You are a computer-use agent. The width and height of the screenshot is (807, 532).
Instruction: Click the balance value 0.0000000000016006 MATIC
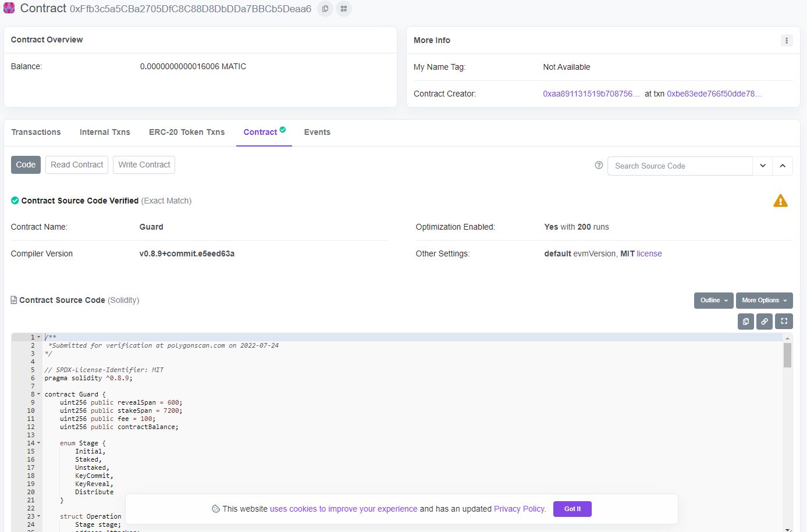click(193, 66)
